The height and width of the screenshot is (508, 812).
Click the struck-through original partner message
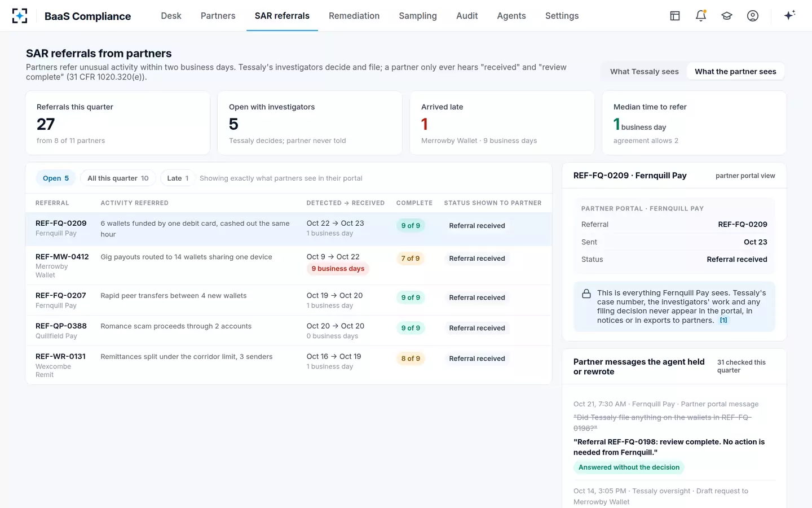point(663,423)
